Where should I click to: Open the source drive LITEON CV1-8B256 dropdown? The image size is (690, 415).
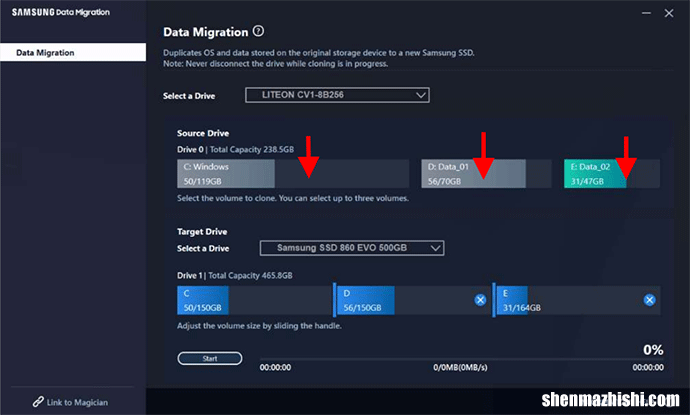338,95
